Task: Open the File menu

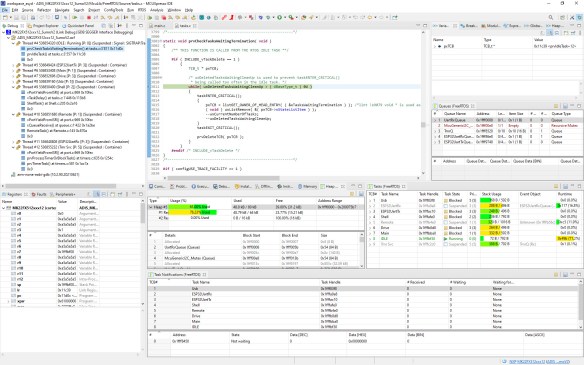Action: (x=5, y=10)
